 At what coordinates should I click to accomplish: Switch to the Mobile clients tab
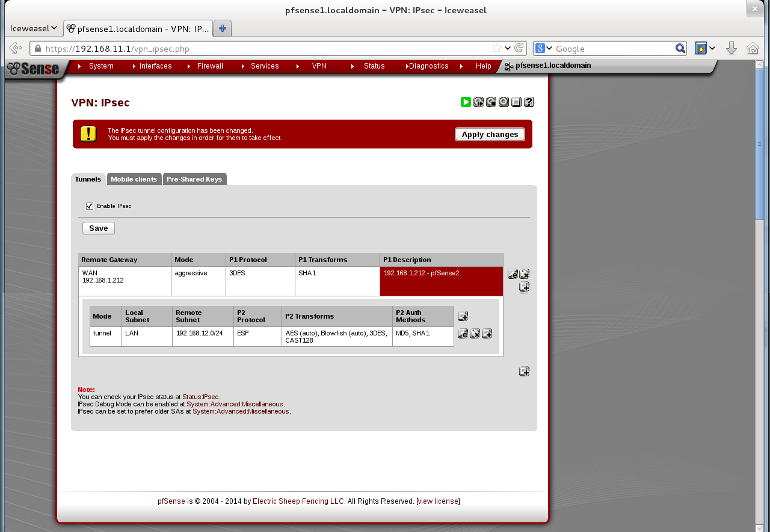(x=134, y=179)
